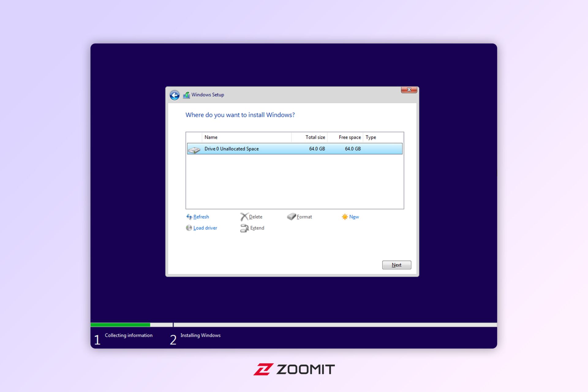Open Load driver link

pyautogui.click(x=205, y=228)
